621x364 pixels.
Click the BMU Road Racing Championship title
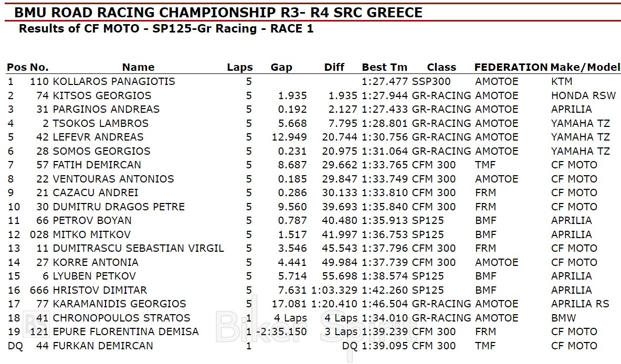pos(218,12)
